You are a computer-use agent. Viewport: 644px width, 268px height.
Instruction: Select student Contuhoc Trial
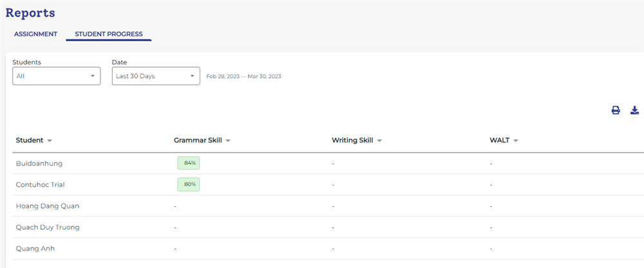41,185
